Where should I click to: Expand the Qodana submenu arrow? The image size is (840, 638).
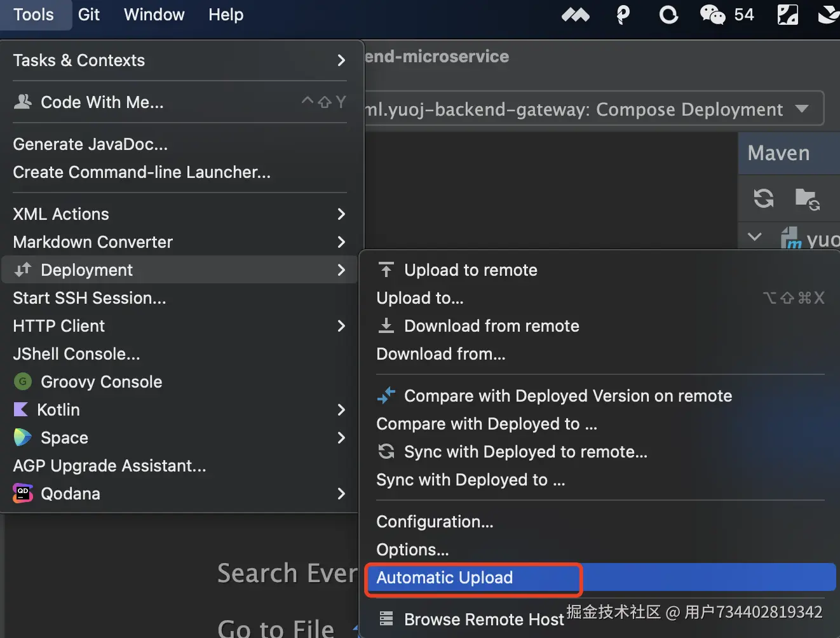tap(341, 494)
